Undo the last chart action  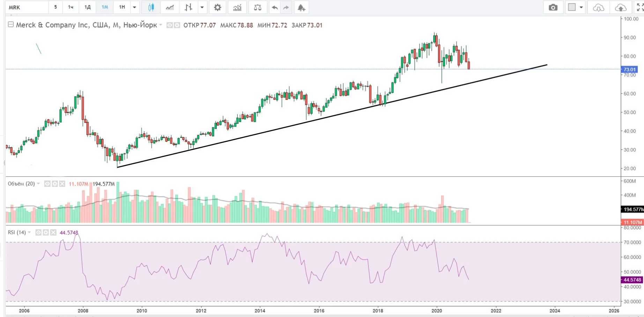(275, 7)
